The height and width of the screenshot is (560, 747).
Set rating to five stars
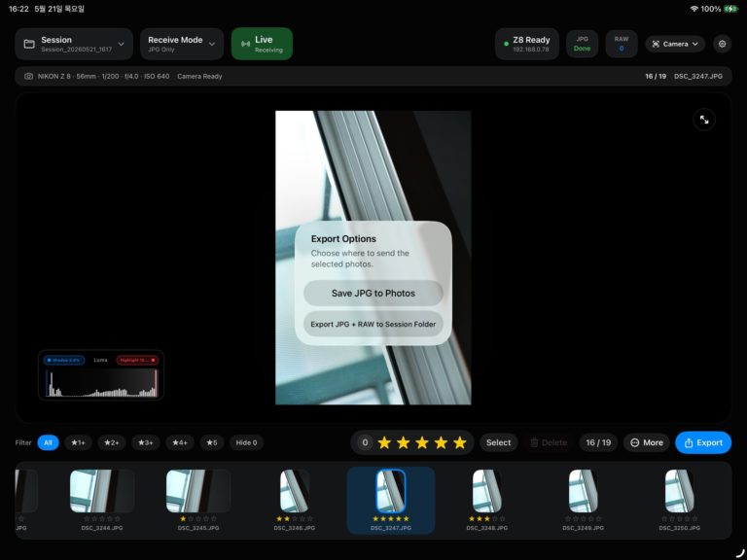click(x=460, y=443)
